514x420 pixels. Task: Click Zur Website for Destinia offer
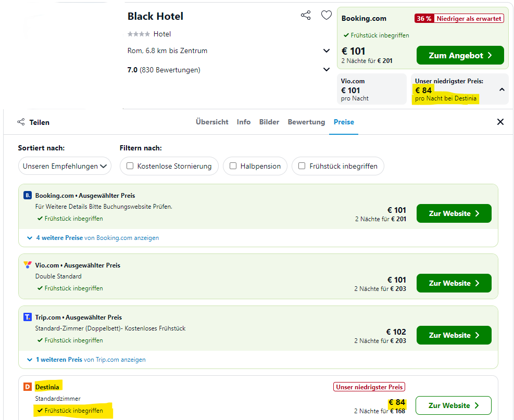(454, 405)
